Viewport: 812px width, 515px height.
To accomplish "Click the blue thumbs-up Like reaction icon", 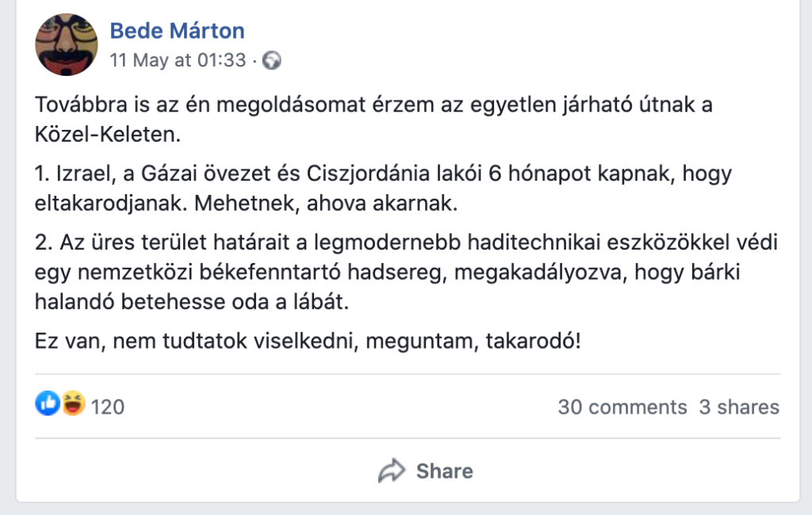I will [48, 403].
